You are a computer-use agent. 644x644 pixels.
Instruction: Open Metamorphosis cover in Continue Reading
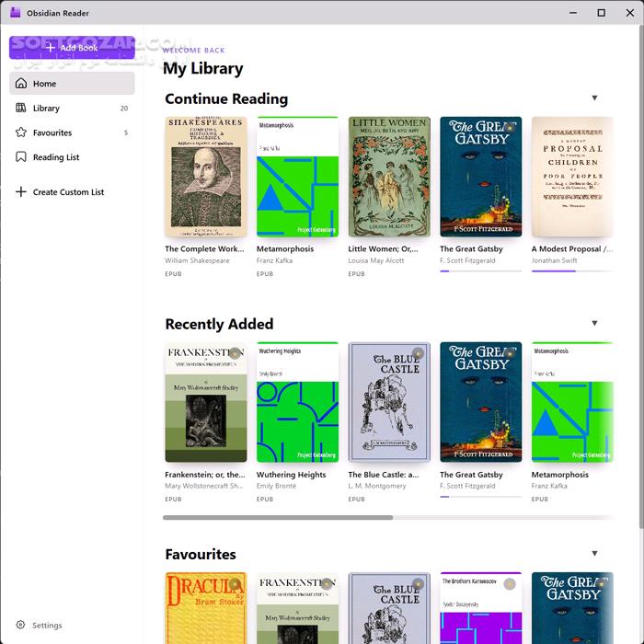297,177
